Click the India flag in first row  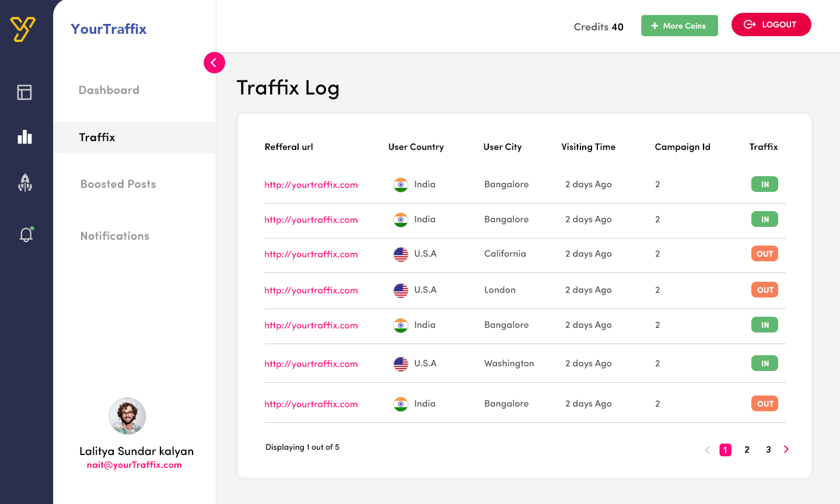point(401,185)
